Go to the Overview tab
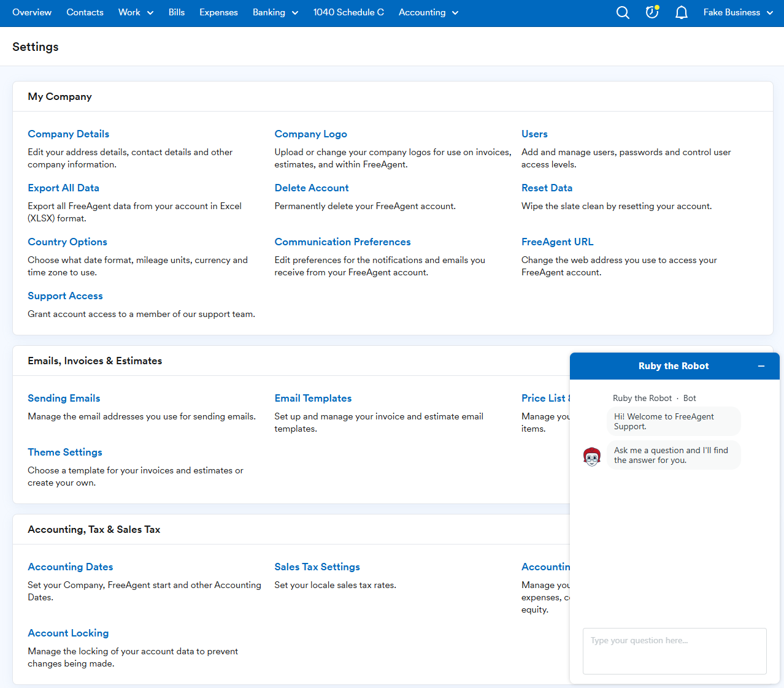The width and height of the screenshot is (784, 688). pyautogui.click(x=32, y=12)
